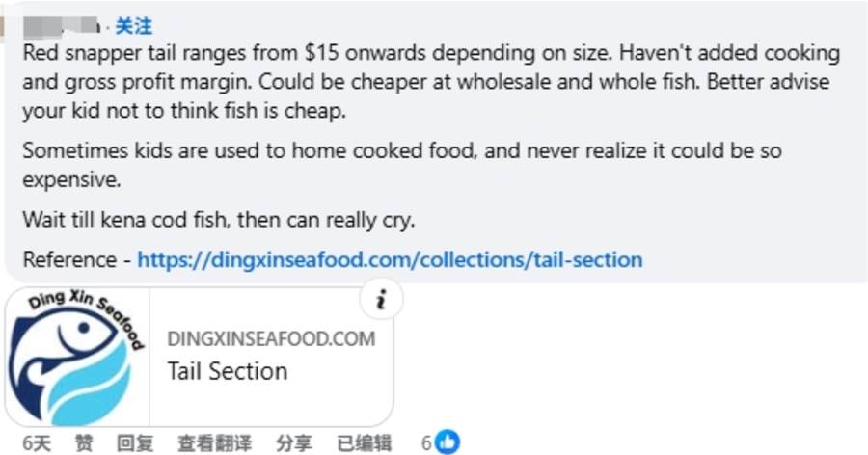View edit history via 已编辑
The height and width of the screenshot is (455, 868).
coord(365,442)
